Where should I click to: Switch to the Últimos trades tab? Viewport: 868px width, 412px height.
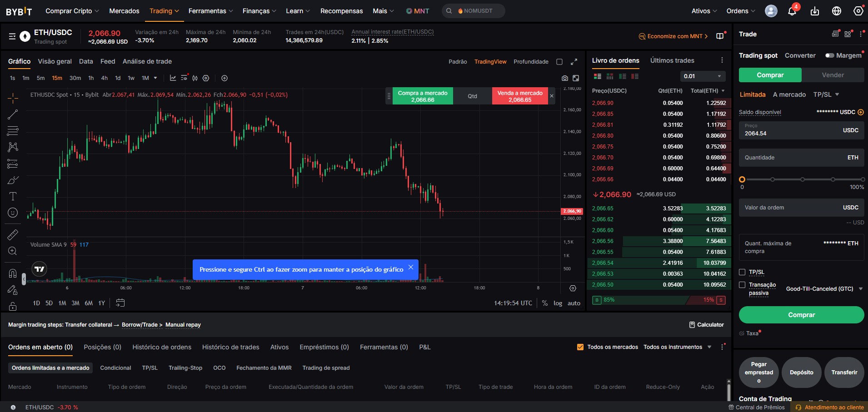click(x=672, y=60)
